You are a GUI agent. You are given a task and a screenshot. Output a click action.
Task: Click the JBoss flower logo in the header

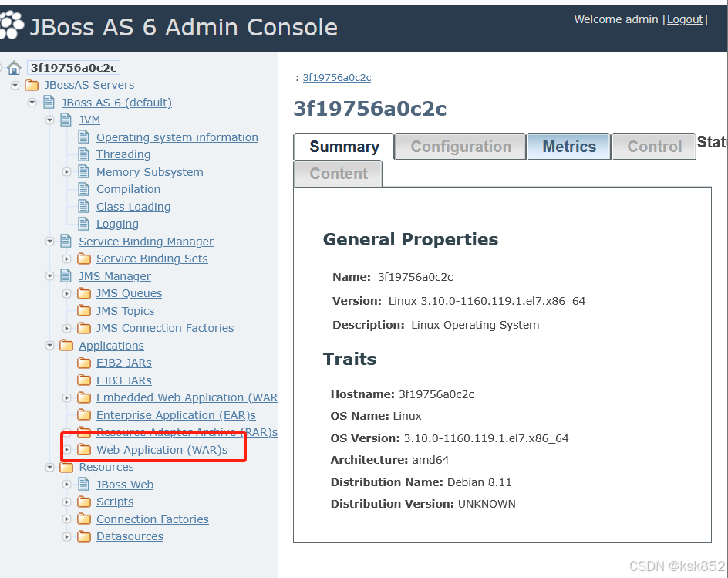pyautogui.click(x=13, y=25)
